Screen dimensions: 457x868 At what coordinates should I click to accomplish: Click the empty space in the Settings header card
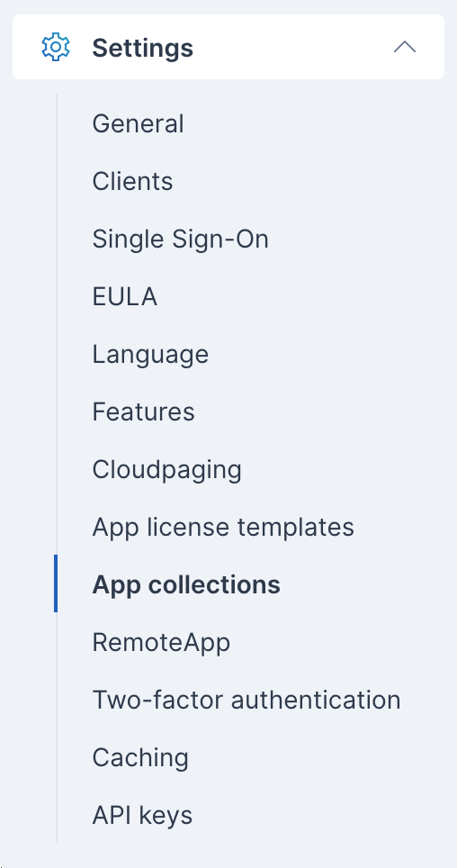(293, 47)
